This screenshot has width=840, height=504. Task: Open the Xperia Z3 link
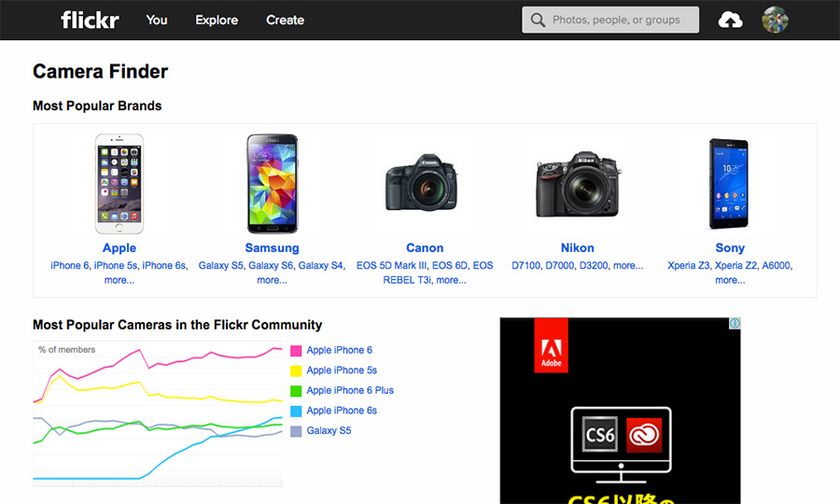[x=689, y=266]
